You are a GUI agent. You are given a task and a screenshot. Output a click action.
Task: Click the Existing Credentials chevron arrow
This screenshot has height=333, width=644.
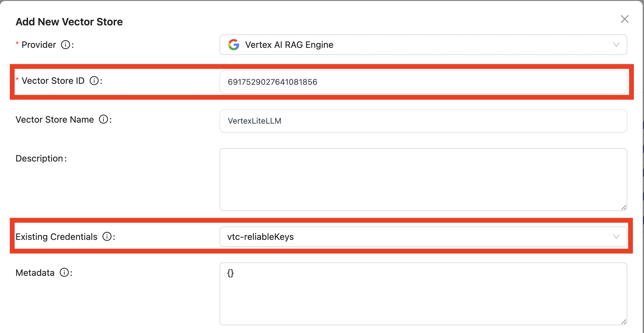616,237
